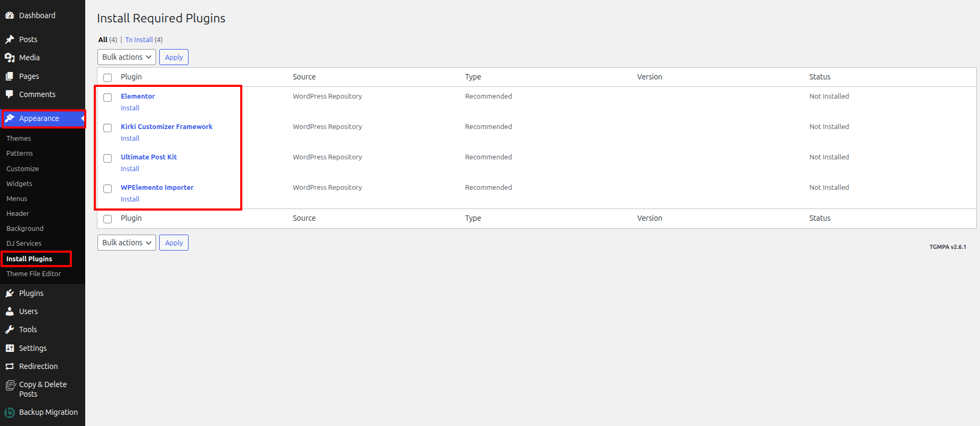Filter by the To Install link
Screen dimensions: 980x426
point(139,40)
